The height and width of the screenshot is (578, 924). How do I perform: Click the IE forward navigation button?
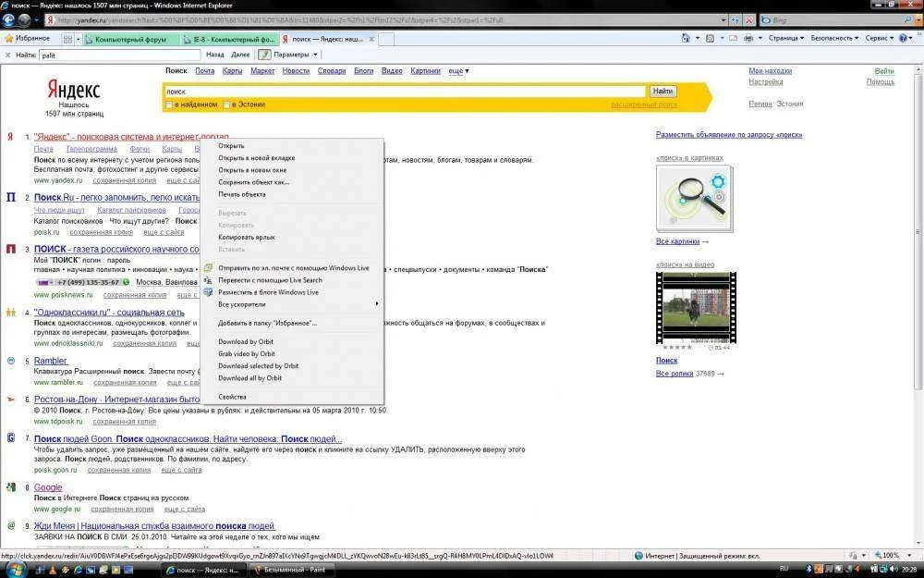pos(24,19)
